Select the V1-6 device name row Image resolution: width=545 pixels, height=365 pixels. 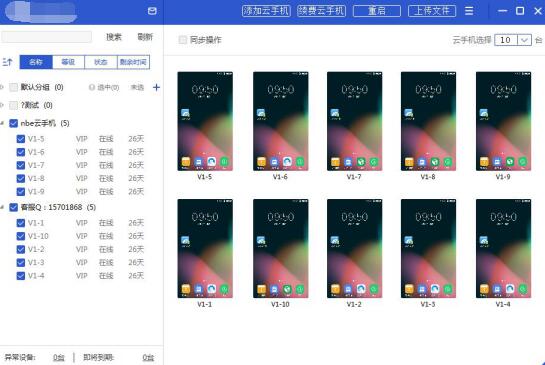(x=36, y=152)
